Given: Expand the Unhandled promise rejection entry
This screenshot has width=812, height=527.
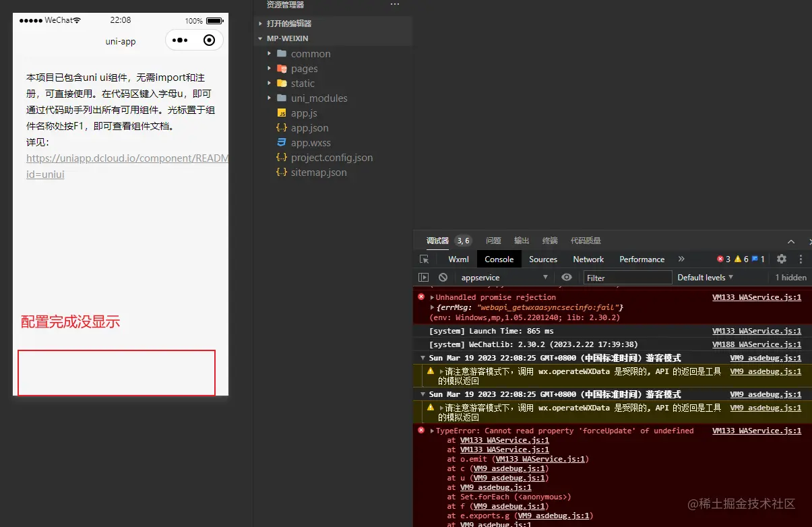Looking at the screenshot, I should point(433,297).
